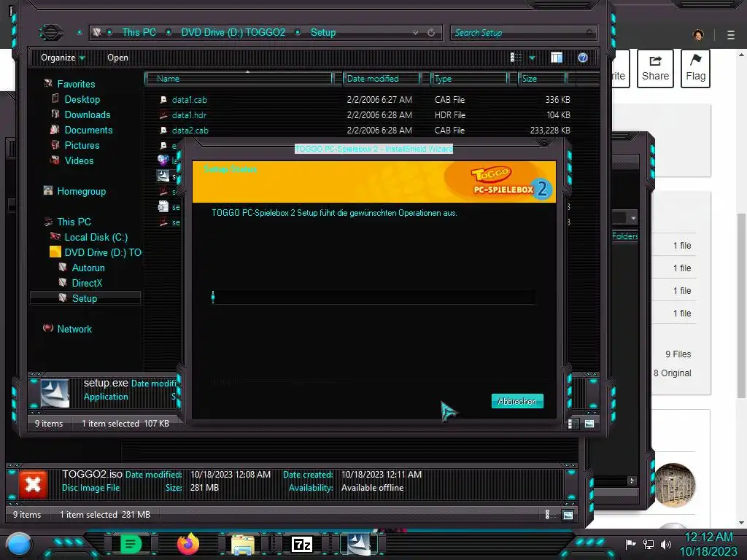The width and height of the screenshot is (747, 560).
Task: Select Network in the navigation pane
Action: pyautogui.click(x=74, y=329)
